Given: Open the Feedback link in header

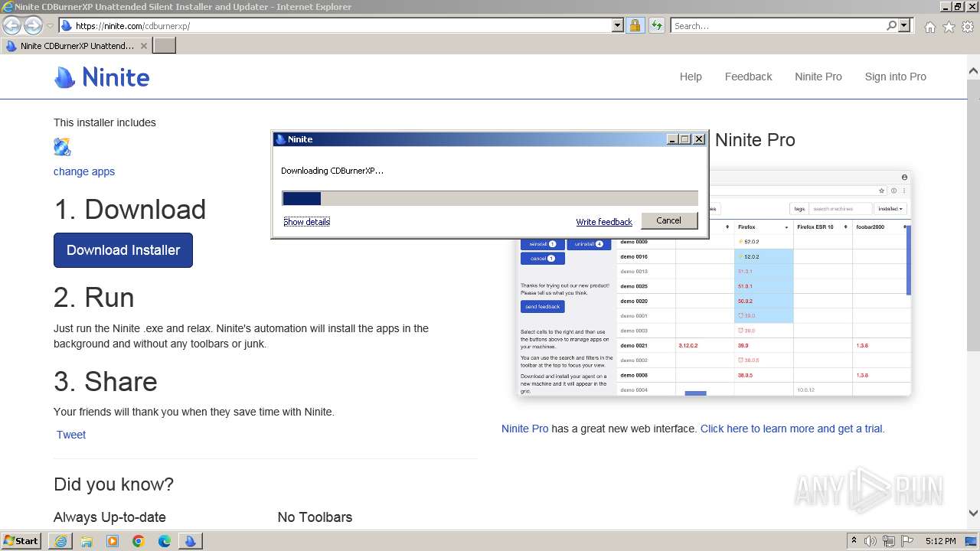Looking at the screenshot, I should [x=748, y=77].
